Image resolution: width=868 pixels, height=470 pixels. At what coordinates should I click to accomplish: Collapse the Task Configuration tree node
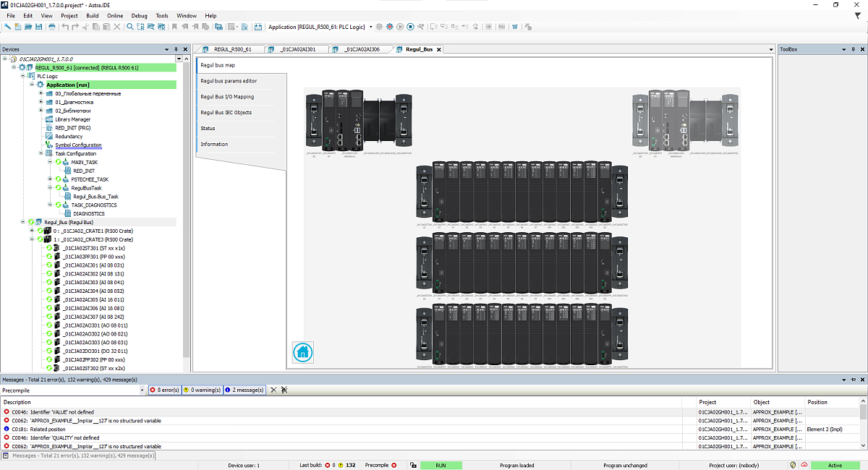pos(41,153)
